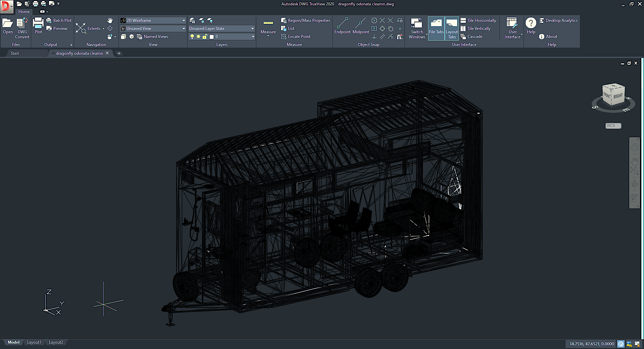Toggle layer lock padlock icon
Image resolution: width=644 pixels, height=349 pixels.
click(205, 37)
